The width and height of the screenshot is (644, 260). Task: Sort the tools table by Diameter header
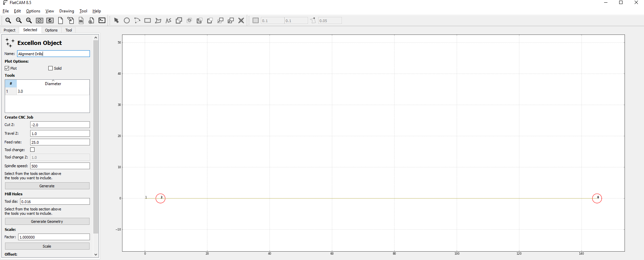coord(53,83)
